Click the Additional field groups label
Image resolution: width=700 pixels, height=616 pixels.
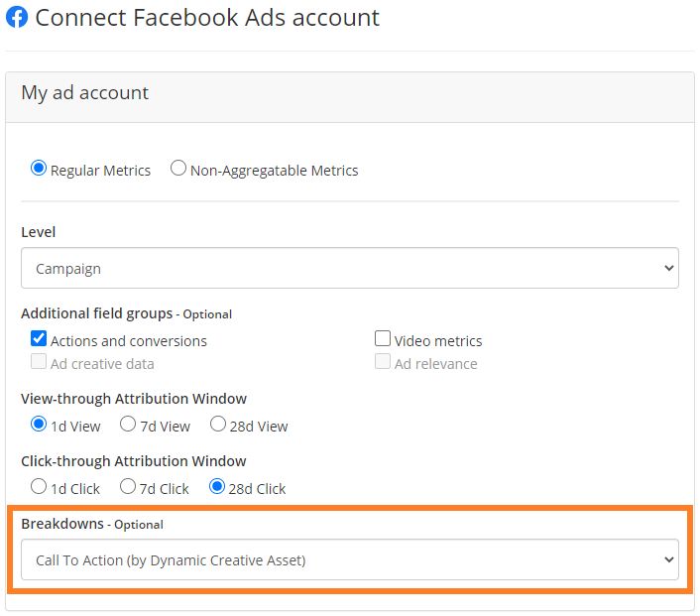pyautogui.click(x=96, y=313)
